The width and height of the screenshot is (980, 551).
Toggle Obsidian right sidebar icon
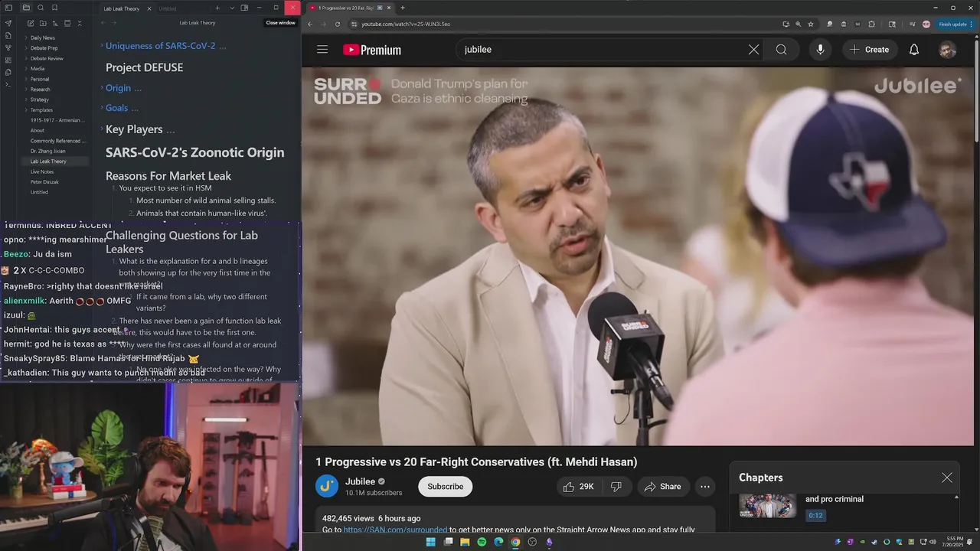[244, 8]
